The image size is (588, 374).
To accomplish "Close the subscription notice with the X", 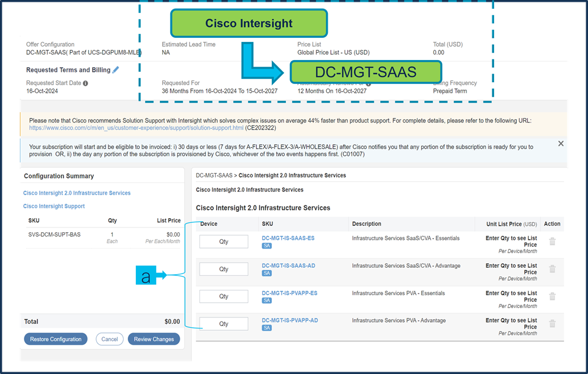I will [x=561, y=144].
